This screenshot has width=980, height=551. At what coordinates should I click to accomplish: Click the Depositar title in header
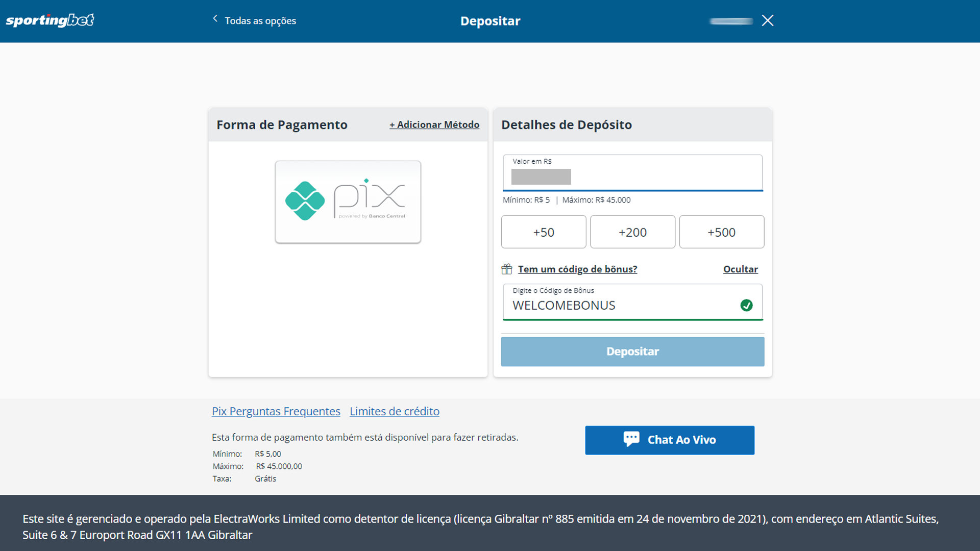[491, 21]
